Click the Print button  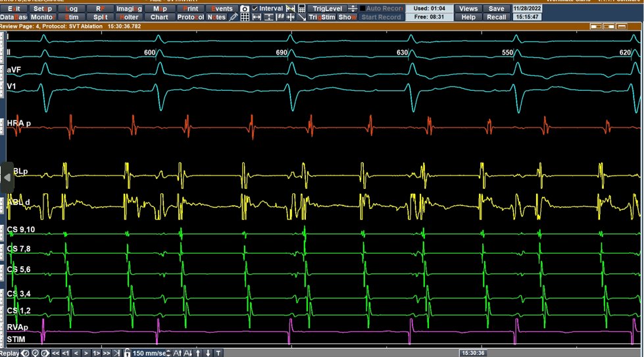(191, 9)
